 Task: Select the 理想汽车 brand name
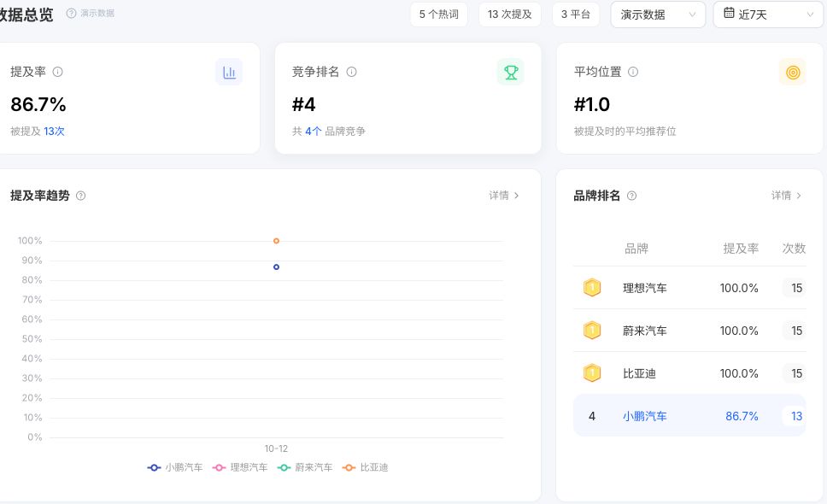tap(644, 288)
